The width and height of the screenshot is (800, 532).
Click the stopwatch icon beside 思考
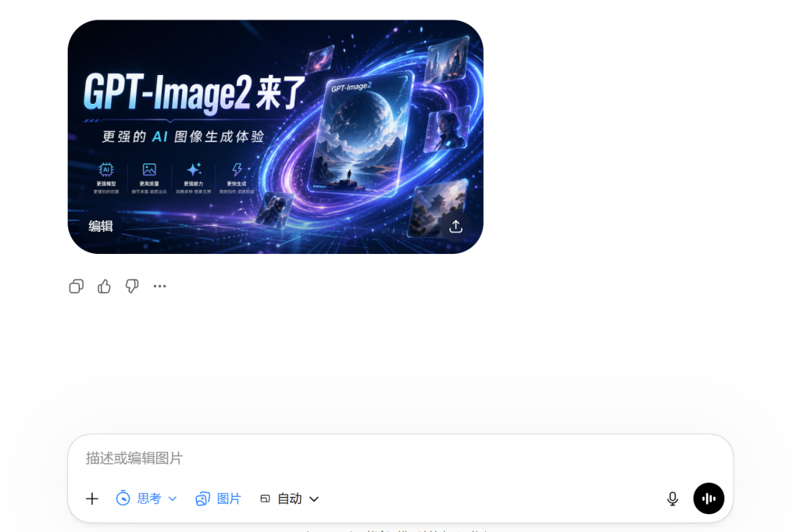123,498
